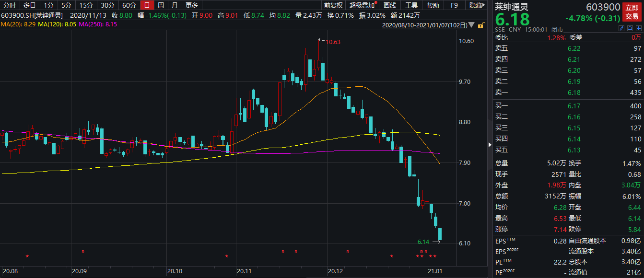Click the date range 2020/08/10-2021/01/07 link
The width and height of the screenshot is (644, 278).
[x=423, y=25]
